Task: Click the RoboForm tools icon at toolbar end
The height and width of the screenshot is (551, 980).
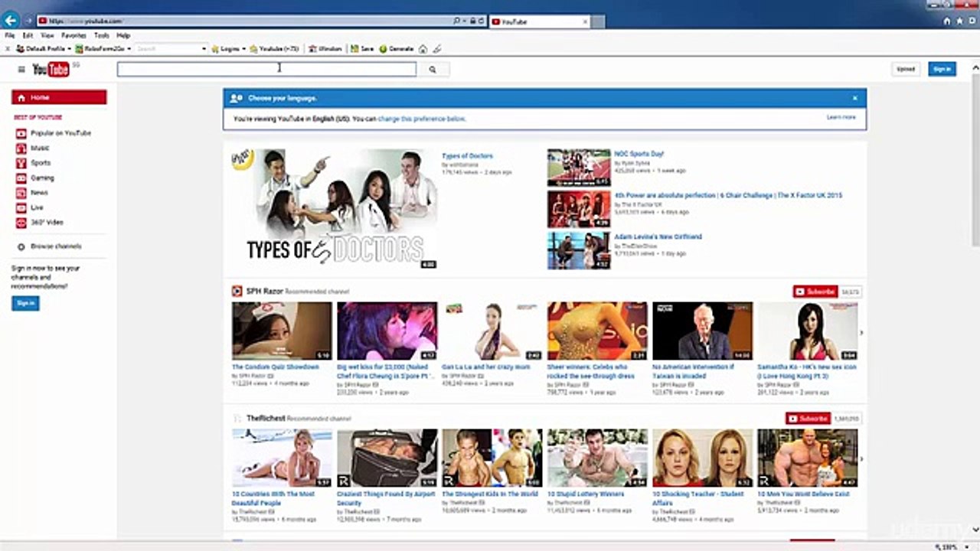Action: click(x=436, y=49)
